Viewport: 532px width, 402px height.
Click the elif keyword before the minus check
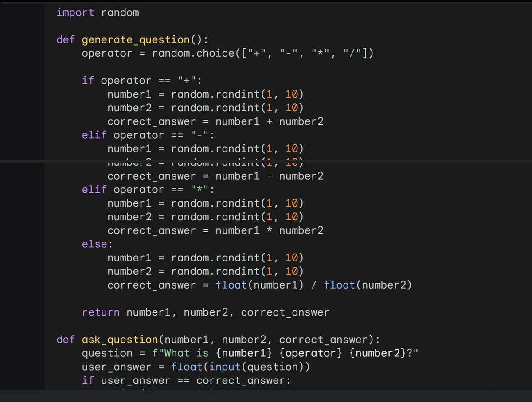(x=94, y=135)
